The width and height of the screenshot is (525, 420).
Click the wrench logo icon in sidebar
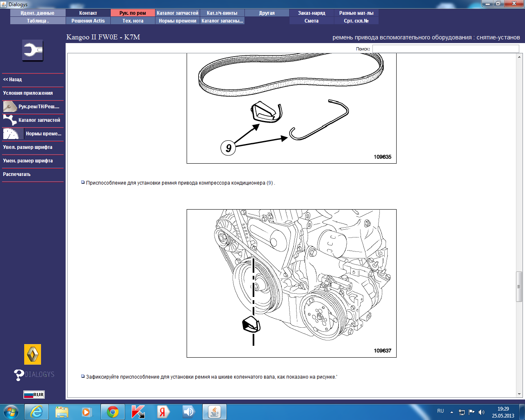[32, 51]
